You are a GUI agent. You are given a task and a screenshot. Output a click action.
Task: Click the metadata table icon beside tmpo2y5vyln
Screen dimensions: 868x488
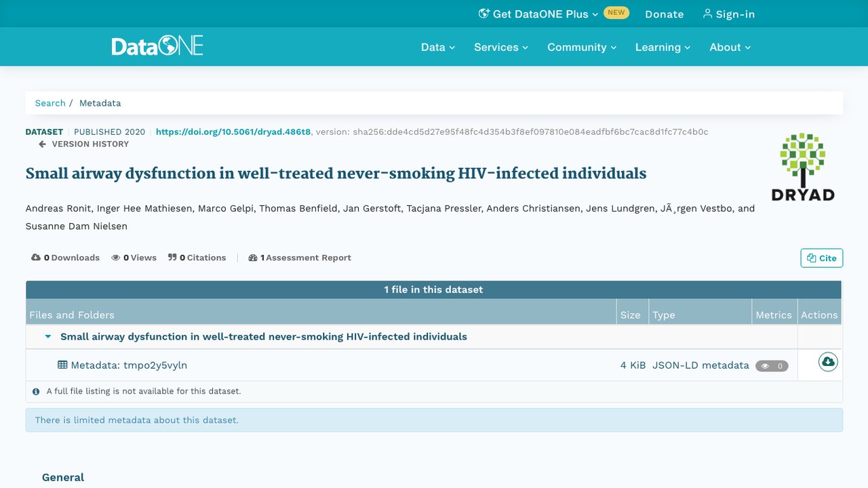point(62,365)
